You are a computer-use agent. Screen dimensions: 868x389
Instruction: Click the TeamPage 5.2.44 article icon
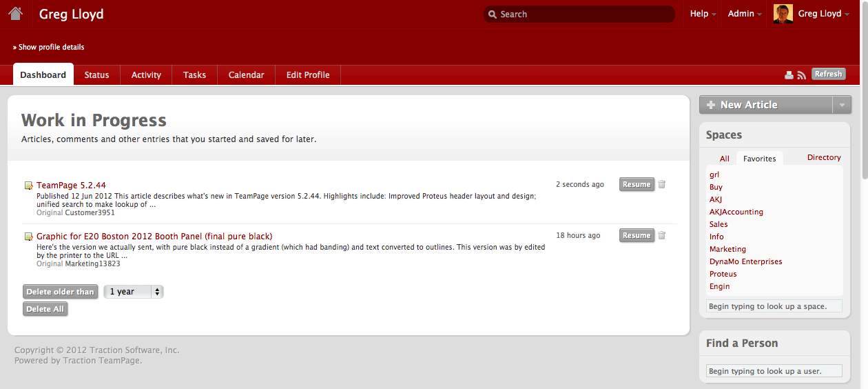pyautogui.click(x=28, y=186)
